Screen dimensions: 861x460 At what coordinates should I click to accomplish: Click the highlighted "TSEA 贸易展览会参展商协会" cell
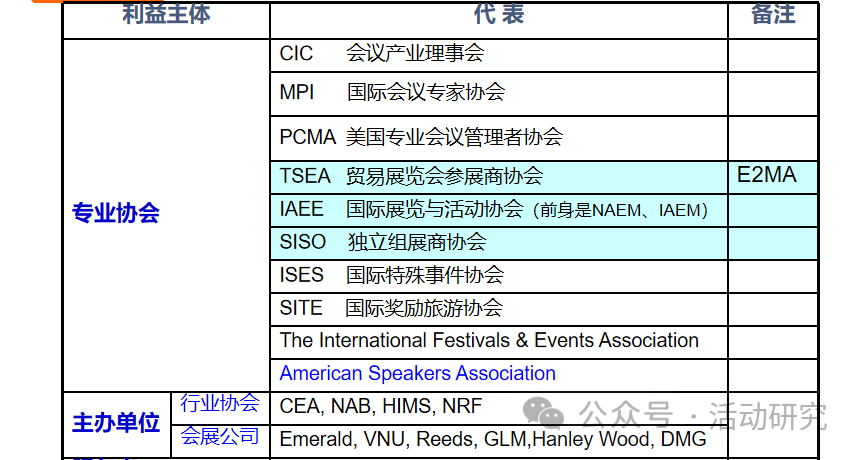[x=499, y=177]
